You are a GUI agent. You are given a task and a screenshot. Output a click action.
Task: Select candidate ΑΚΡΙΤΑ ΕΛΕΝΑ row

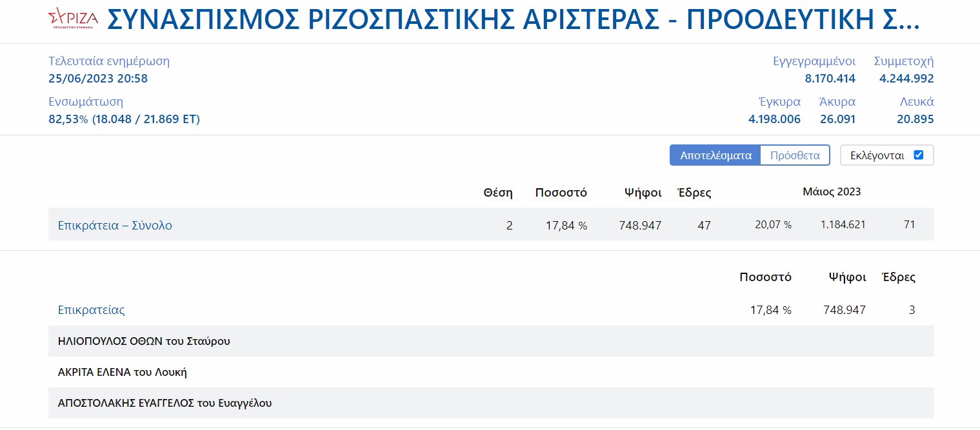pos(123,372)
